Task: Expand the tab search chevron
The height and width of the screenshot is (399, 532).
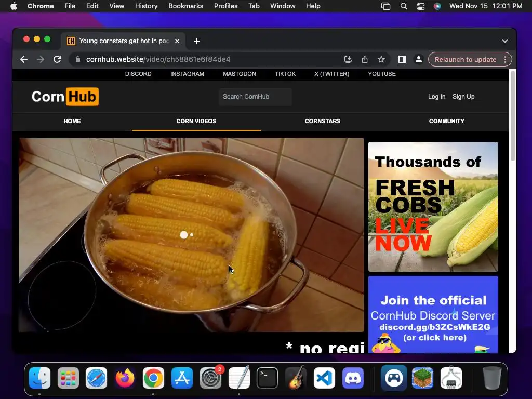Action: 505,41
